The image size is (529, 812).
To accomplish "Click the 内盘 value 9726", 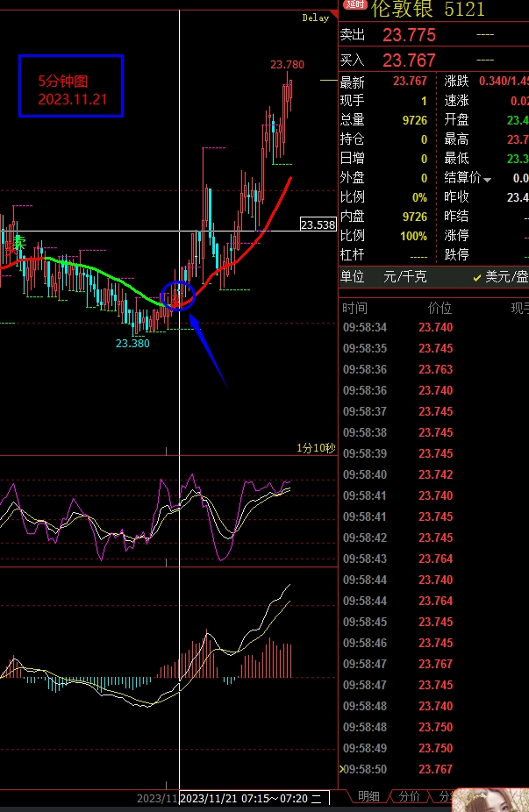I will 414,217.
